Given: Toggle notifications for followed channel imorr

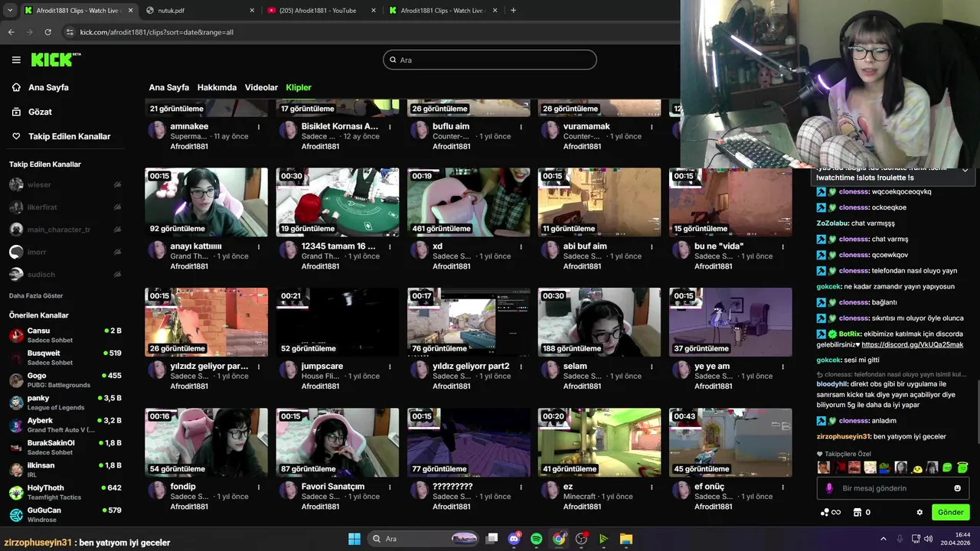Looking at the screenshot, I should point(117,252).
